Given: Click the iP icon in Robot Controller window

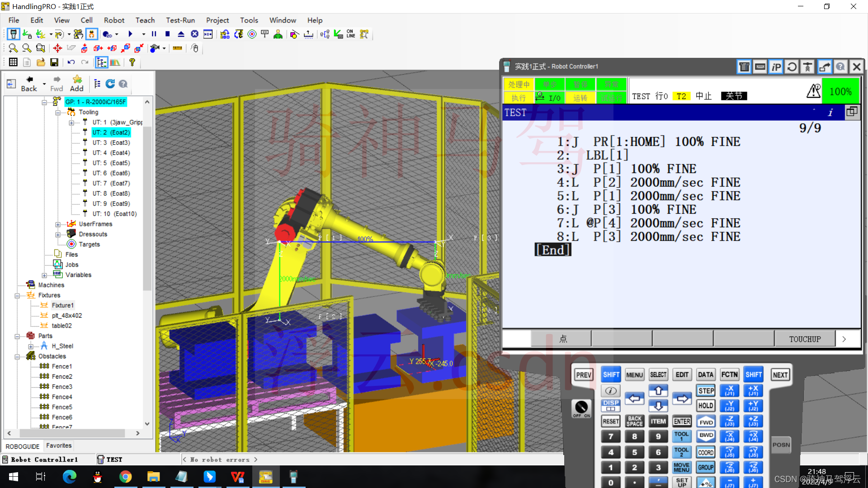Looking at the screenshot, I should tap(776, 67).
